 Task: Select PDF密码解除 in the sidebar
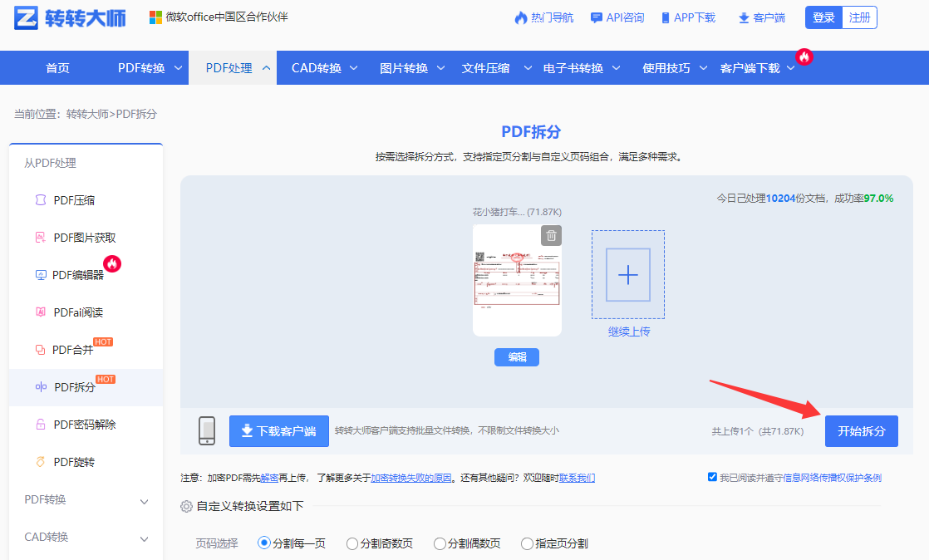tap(86, 425)
